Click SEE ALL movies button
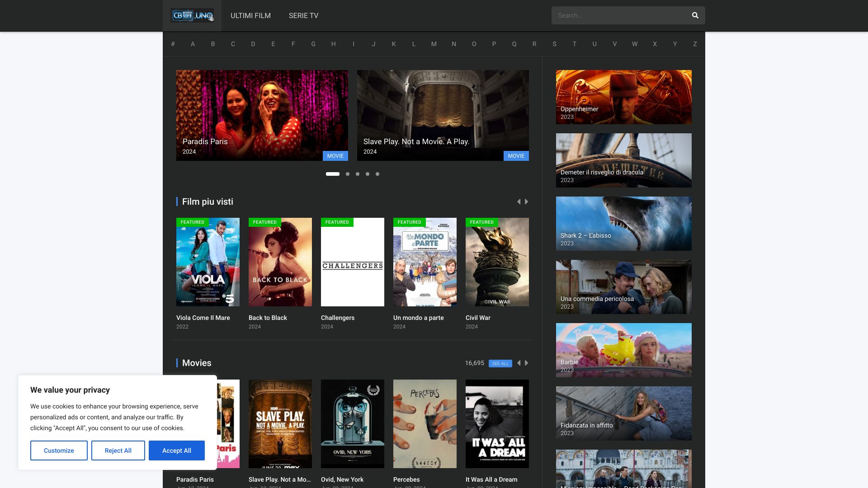 tap(500, 363)
